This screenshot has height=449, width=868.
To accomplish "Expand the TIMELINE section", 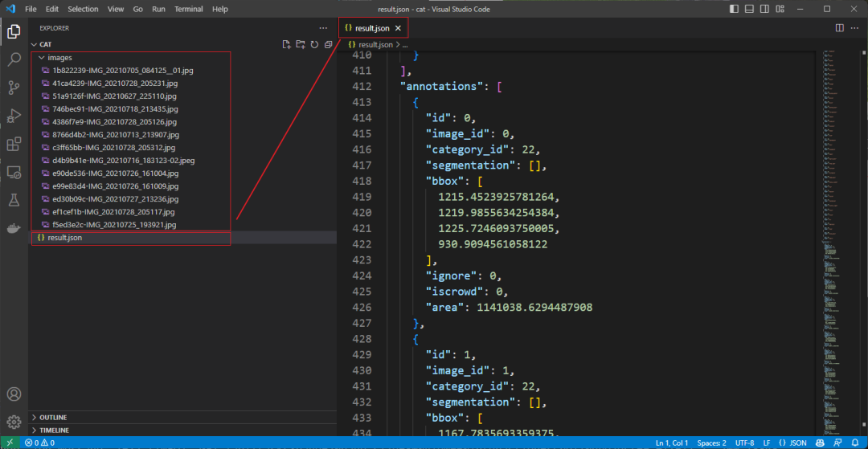I will pyautogui.click(x=182, y=431).
